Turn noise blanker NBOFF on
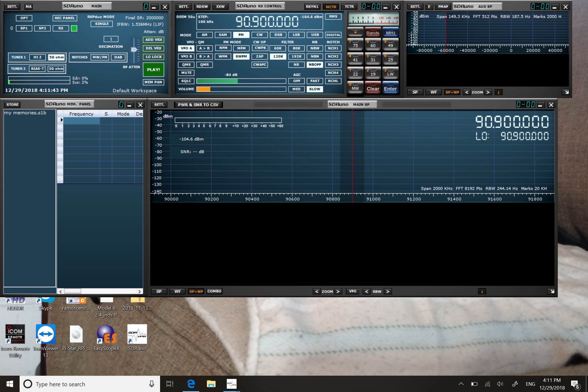588x392 pixels. pyautogui.click(x=315, y=65)
